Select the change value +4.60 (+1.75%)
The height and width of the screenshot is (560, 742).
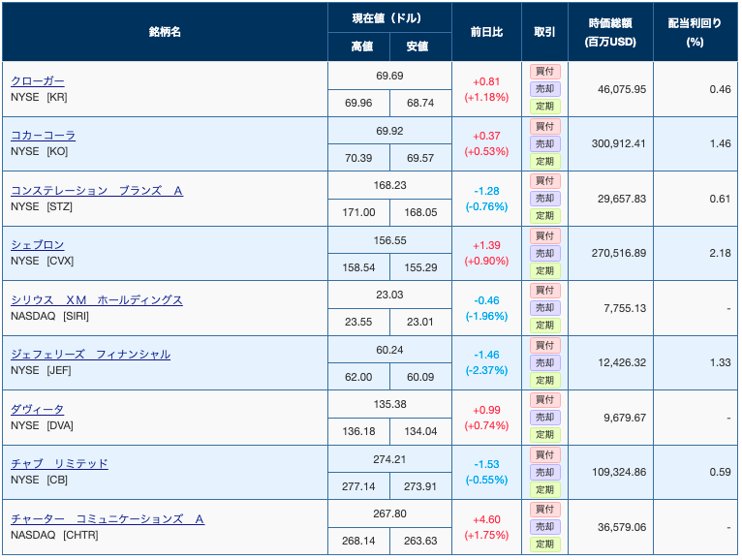[486, 527]
